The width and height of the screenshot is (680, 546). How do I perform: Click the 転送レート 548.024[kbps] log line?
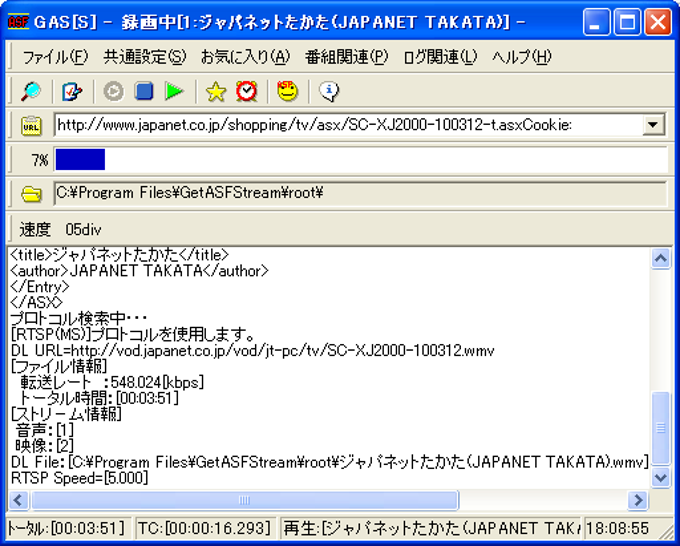tap(112, 382)
